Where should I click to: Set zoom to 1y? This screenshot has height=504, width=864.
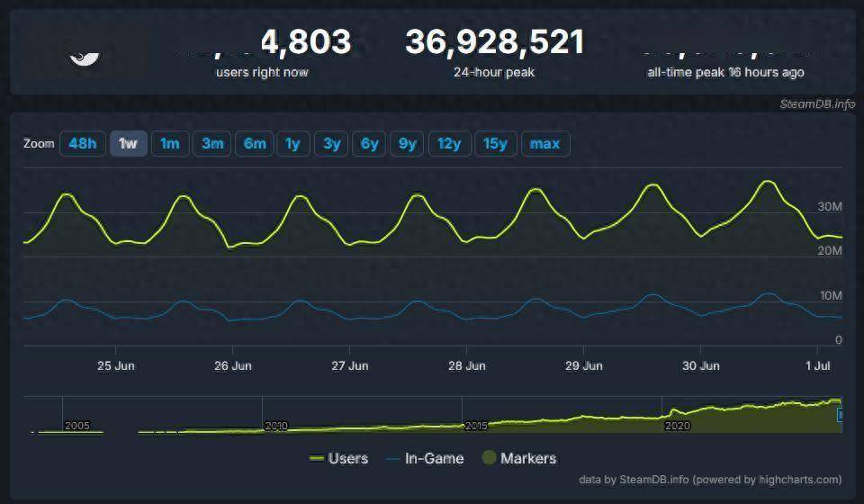[293, 144]
